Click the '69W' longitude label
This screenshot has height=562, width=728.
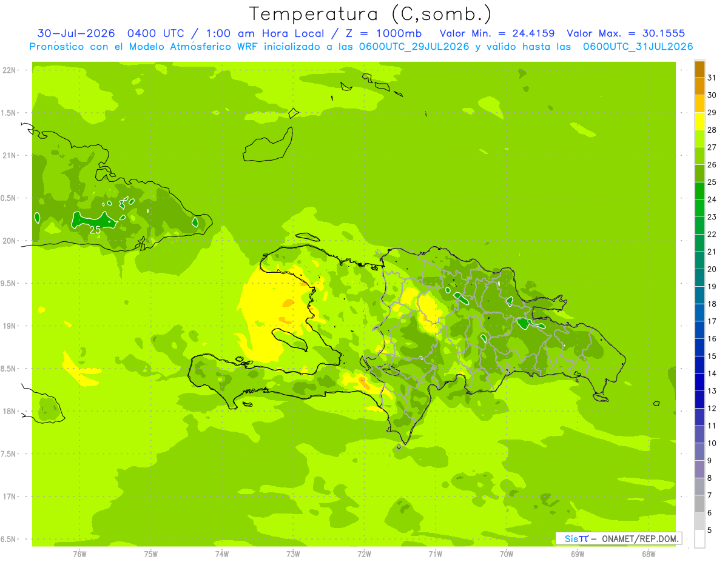point(578,554)
